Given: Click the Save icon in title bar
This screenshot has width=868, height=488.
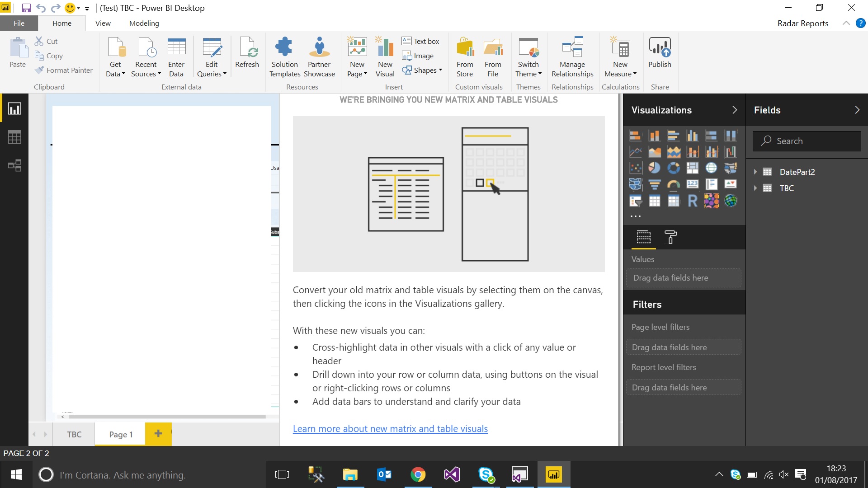Looking at the screenshot, I should [26, 8].
